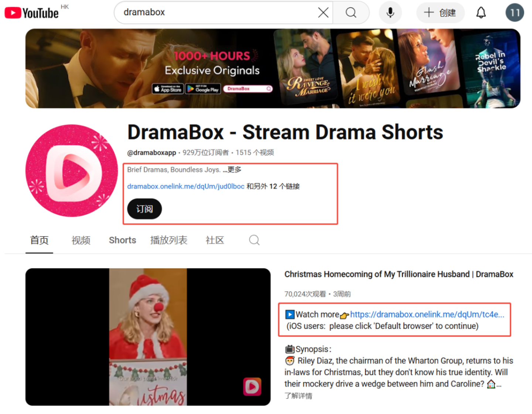Expand channel description with 更多
This screenshot has height=414, width=532.
point(234,170)
